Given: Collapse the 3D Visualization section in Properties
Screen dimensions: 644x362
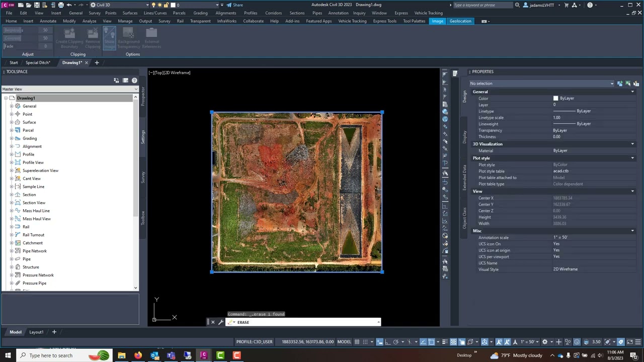Looking at the screenshot, I should [632, 144].
